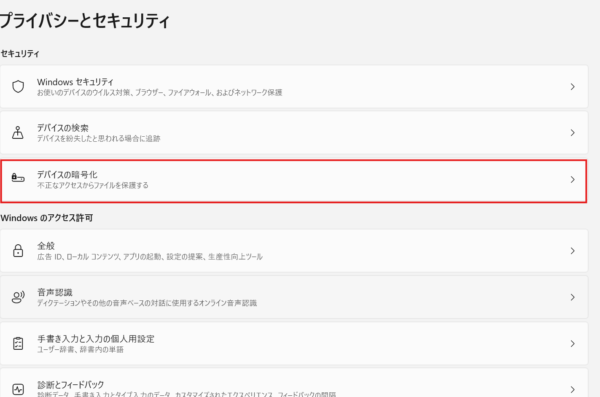The width and height of the screenshot is (600, 397).
Task: Expand the デバイスの検索 row chevron
Action: point(572,133)
